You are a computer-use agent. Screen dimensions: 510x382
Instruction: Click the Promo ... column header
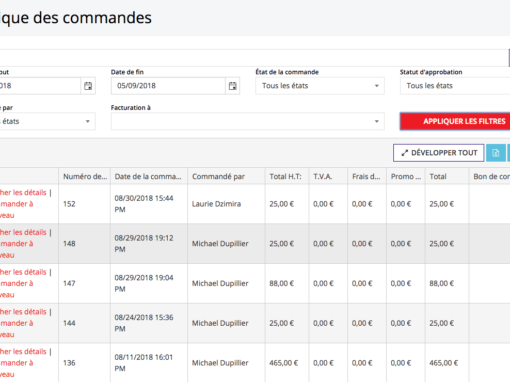pyautogui.click(x=406, y=176)
